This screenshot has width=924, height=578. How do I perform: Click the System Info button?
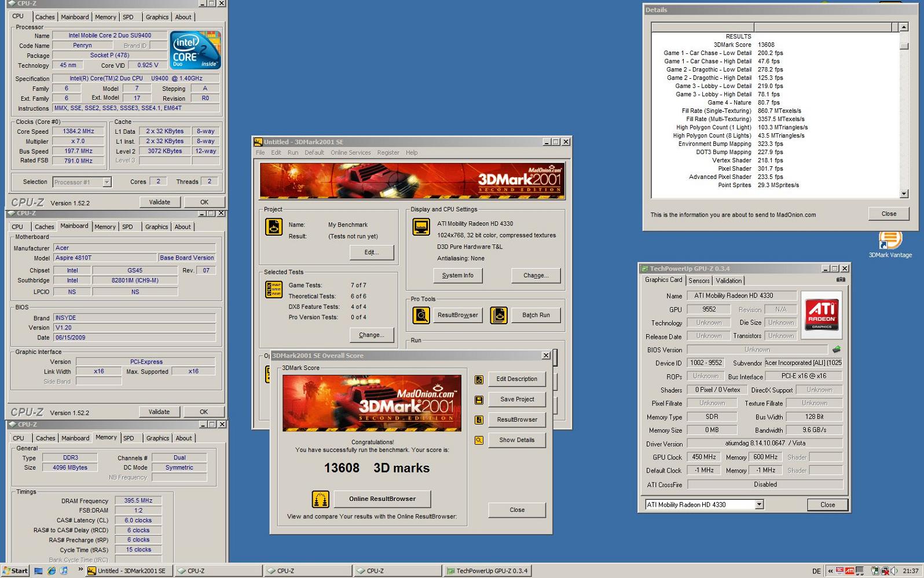click(x=457, y=276)
